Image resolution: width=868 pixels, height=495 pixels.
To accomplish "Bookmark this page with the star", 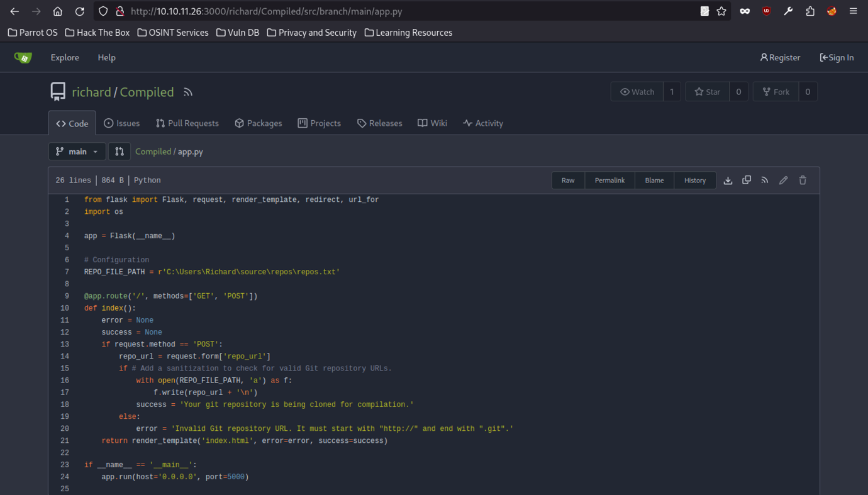I will [721, 11].
